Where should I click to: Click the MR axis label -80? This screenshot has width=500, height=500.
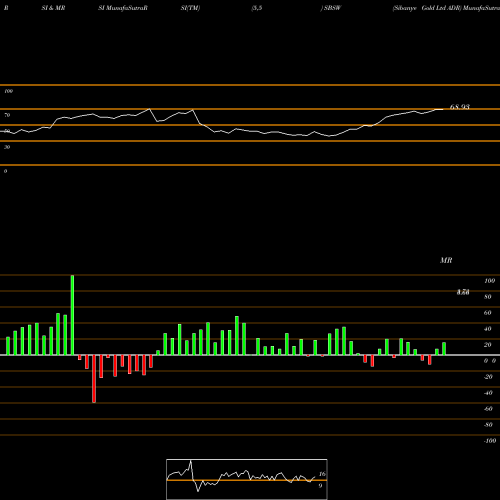point(488,425)
